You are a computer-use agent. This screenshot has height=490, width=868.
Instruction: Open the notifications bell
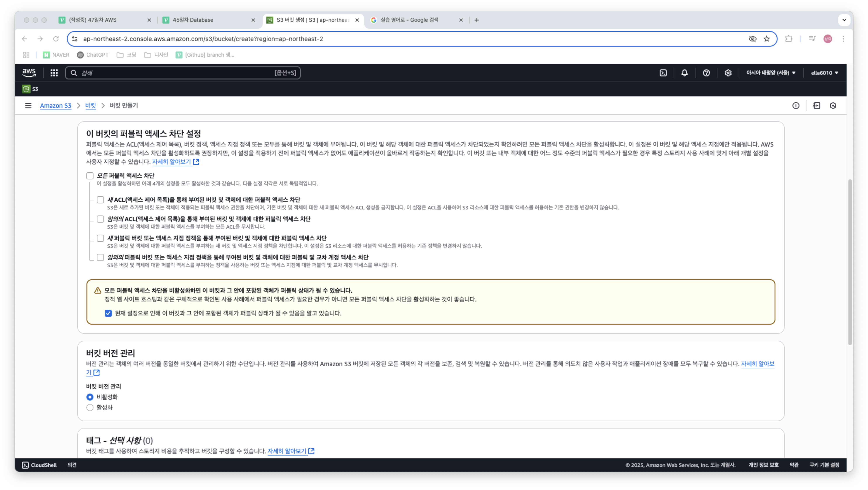pyautogui.click(x=684, y=73)
